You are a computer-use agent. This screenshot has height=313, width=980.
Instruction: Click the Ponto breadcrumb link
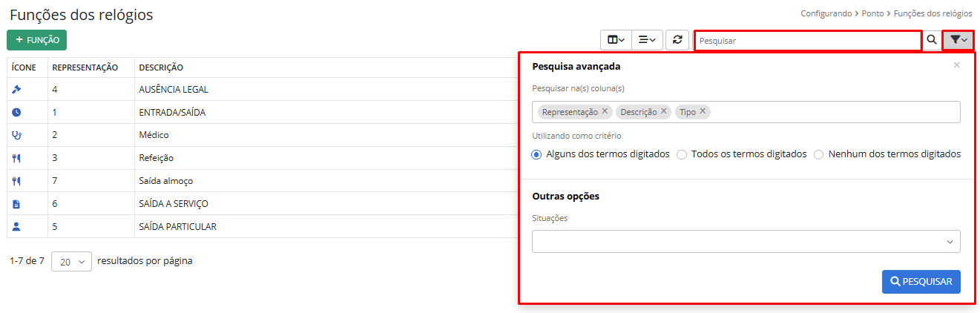point(872,13)
